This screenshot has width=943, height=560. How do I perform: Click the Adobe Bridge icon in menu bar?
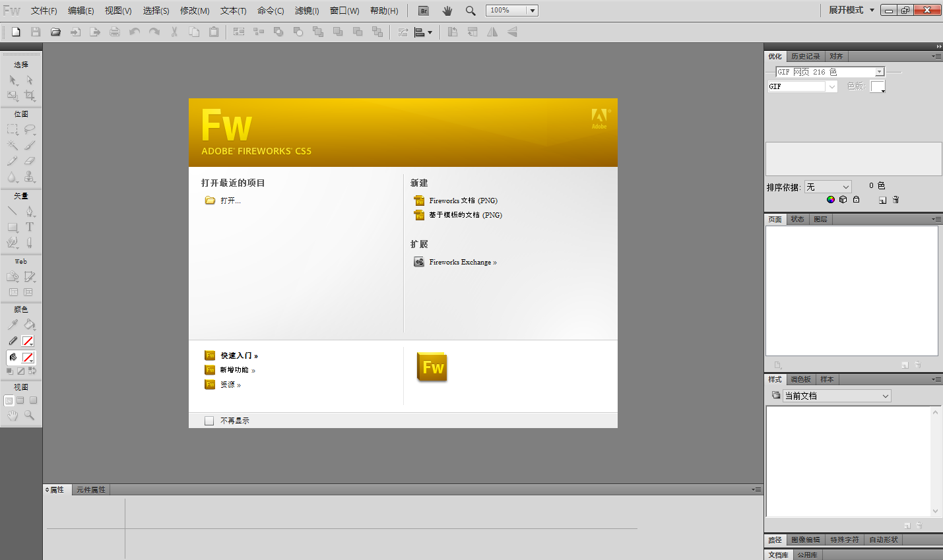point(424,11)
